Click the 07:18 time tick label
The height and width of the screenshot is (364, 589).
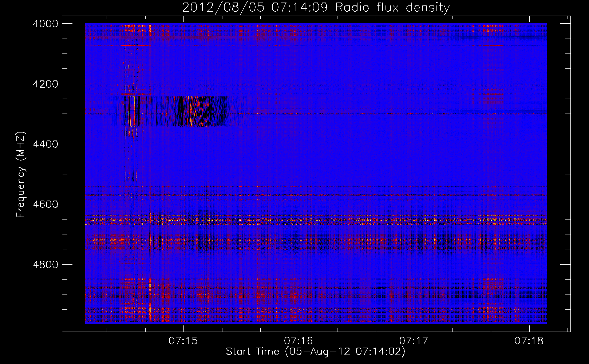click(529, 341)
